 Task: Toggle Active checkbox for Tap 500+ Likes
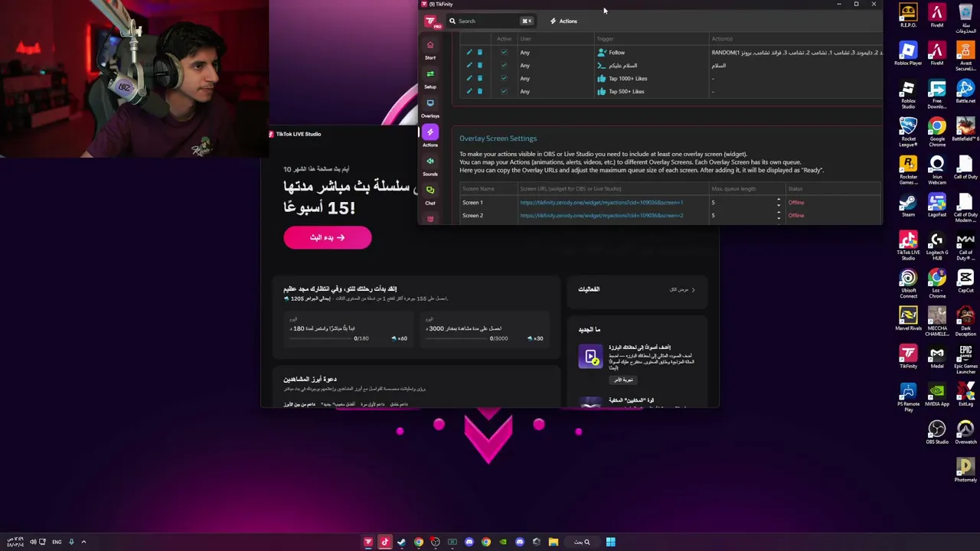click(504, 91)
